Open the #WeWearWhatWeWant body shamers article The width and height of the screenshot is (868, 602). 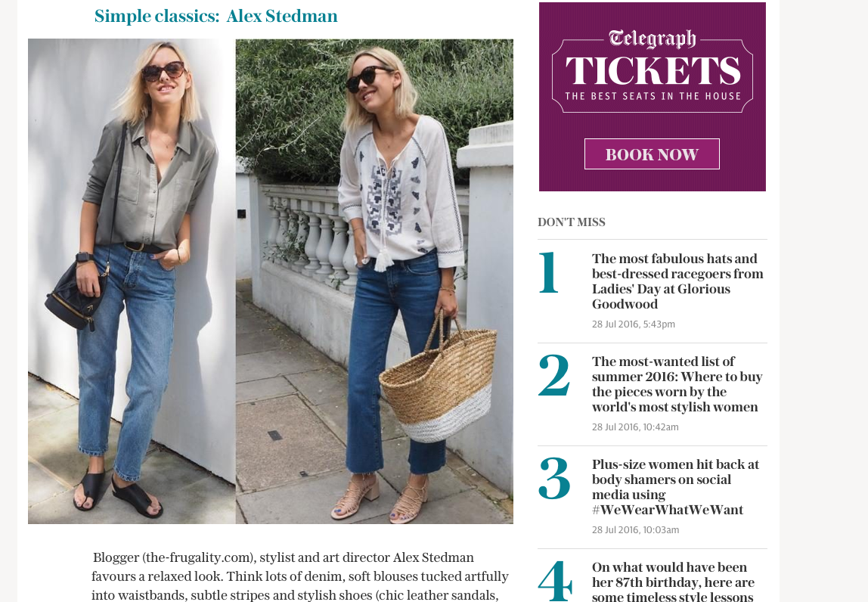click(x=675, y=487)
